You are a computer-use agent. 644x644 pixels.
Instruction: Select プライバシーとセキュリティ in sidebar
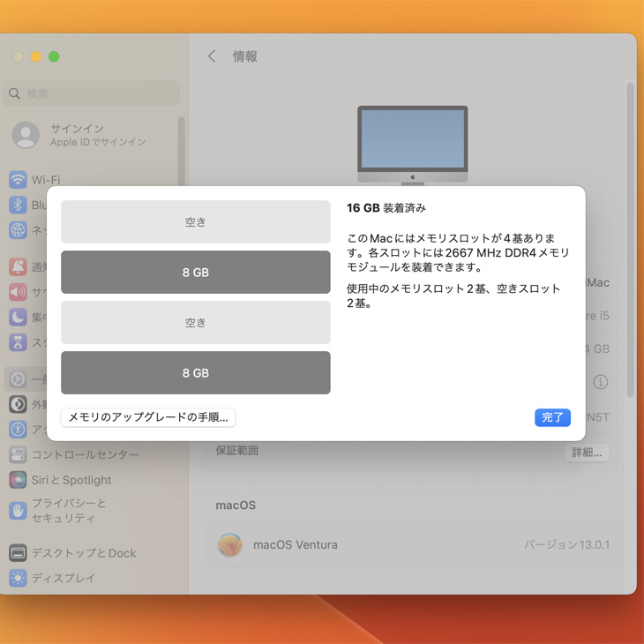(x=69, y=511)
